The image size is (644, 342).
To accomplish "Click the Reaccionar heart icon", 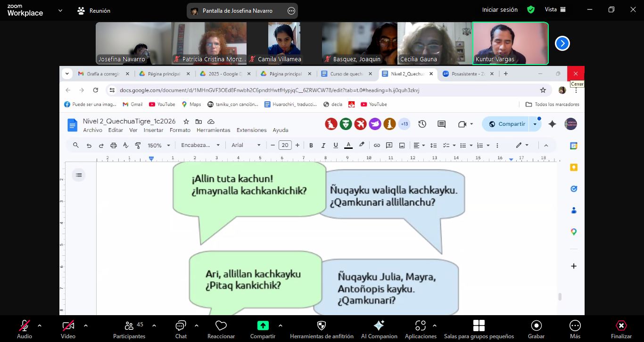I will pyautogui.click(x=221, y=326).
